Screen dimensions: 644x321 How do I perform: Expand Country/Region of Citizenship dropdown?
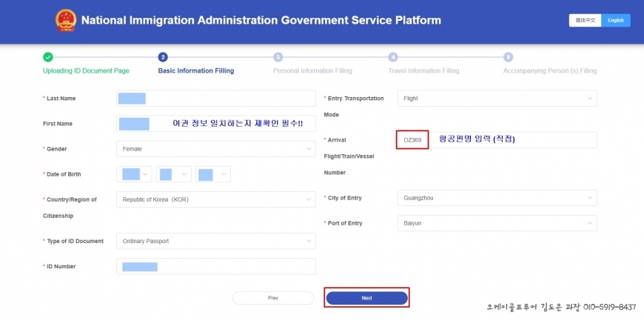(x=215, y=199)
